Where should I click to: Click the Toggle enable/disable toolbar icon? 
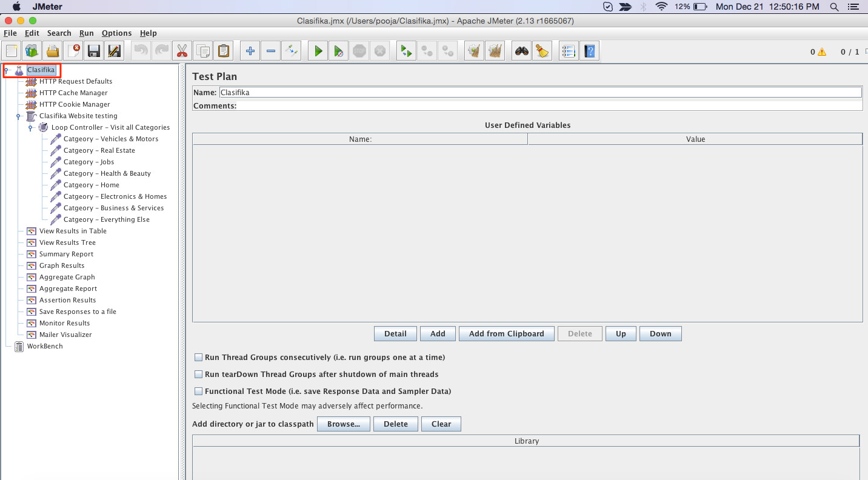pos(291,51)
